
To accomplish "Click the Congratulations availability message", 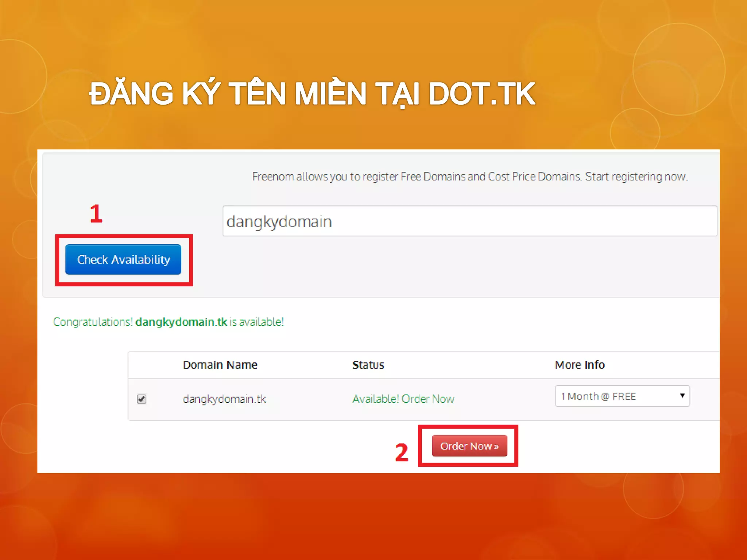I will [x=93, y=322].
